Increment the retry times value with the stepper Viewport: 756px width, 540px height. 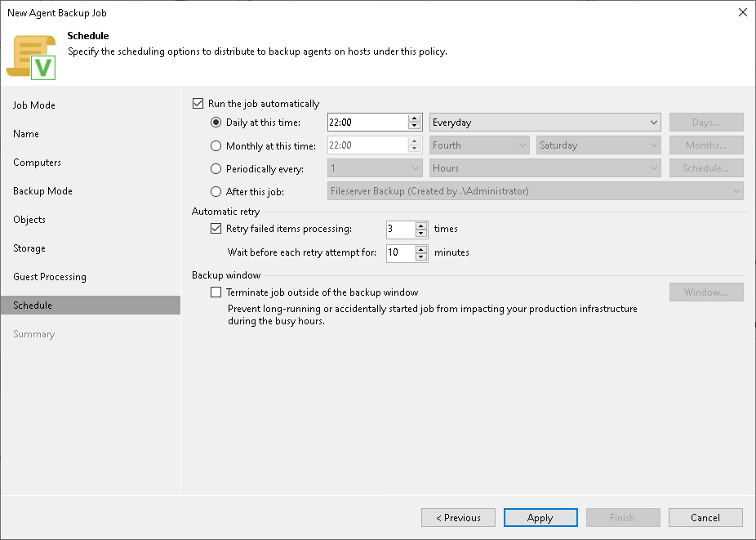[x=422, y=225]
